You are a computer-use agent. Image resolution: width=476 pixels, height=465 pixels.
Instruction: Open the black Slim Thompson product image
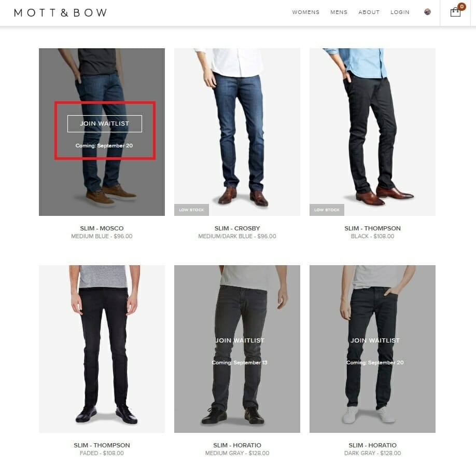click(372, 132)
